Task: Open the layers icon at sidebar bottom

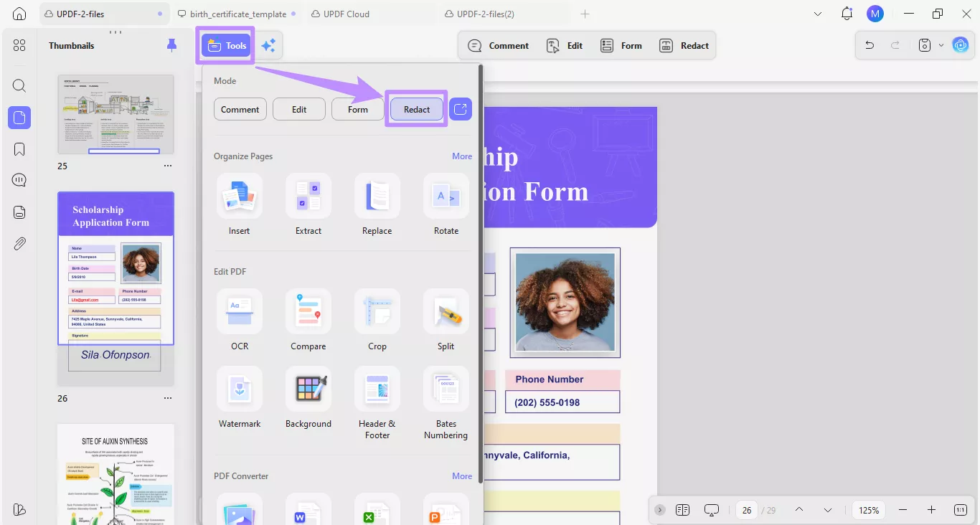Action: [x=19, y=509]
